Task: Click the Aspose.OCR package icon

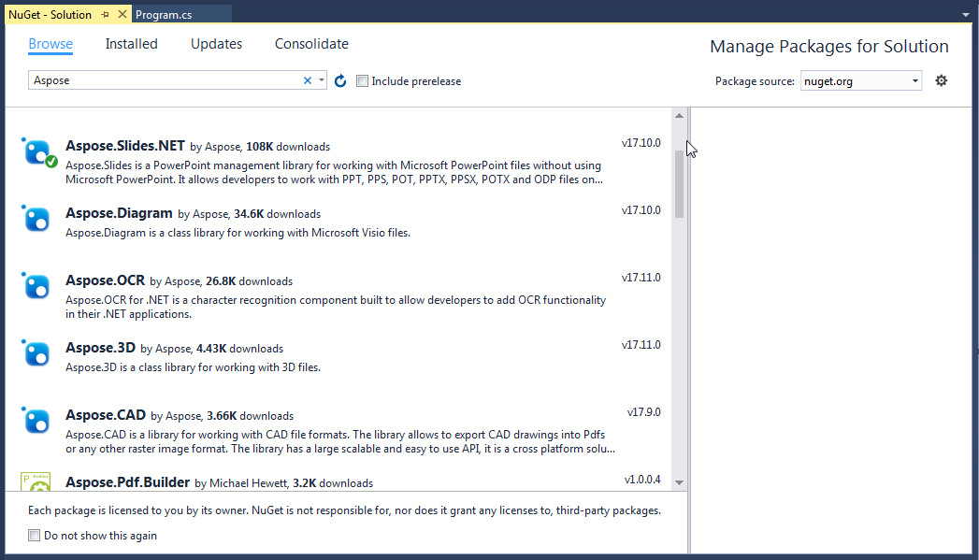Action: [x=36, y=286]
